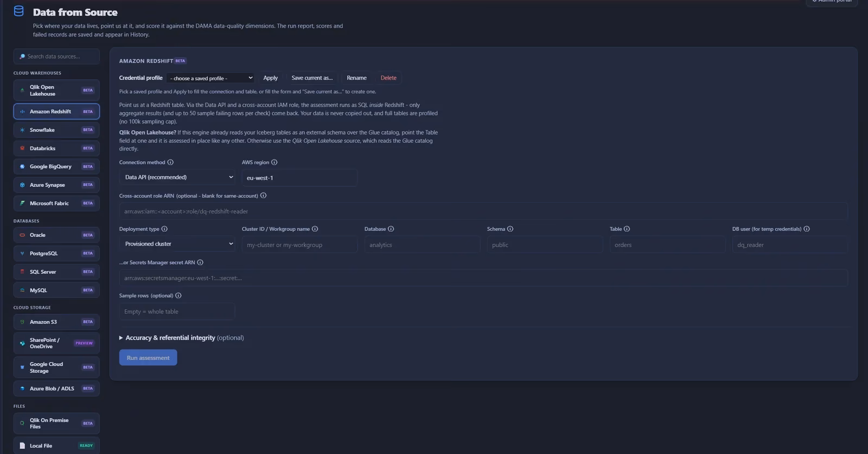Click the Schema field with public placeholder
Viewport: 868px width, 454px height.
pos(545,245)
